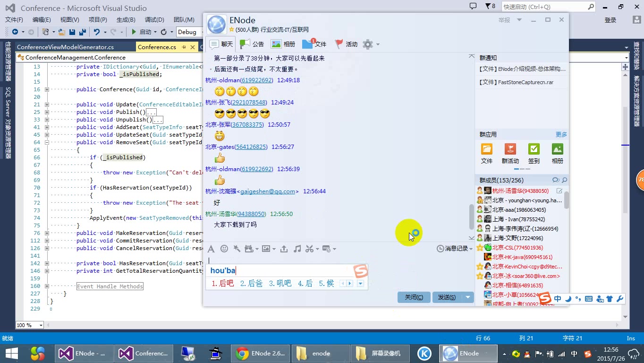
Task: Click the Windows Start button
Action: point(12,354)
